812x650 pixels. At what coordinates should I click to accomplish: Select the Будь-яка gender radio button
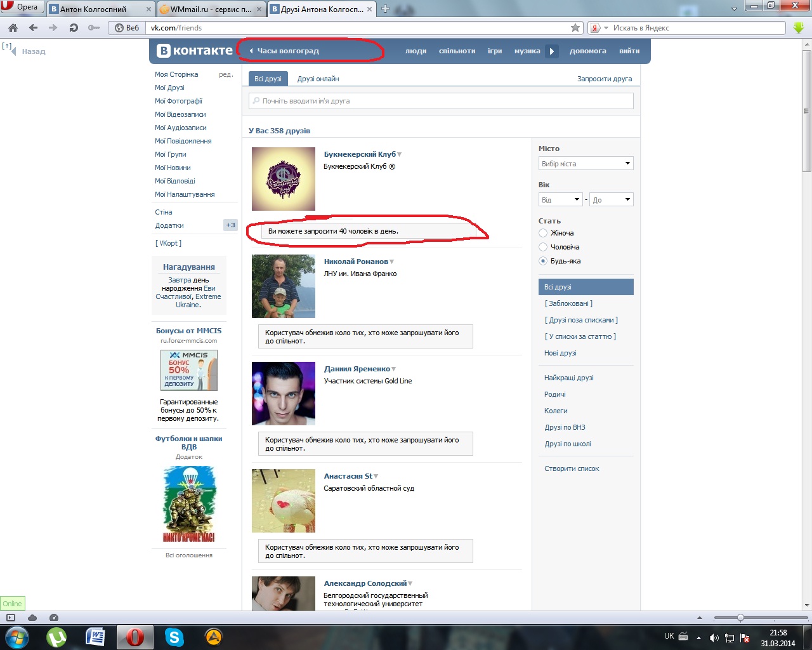click(543, 261)
